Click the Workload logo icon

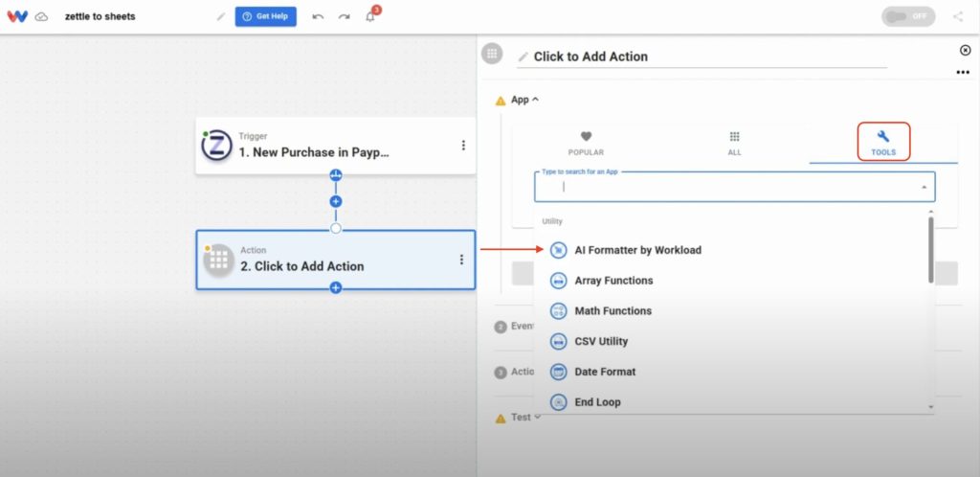tap(17, 17)
